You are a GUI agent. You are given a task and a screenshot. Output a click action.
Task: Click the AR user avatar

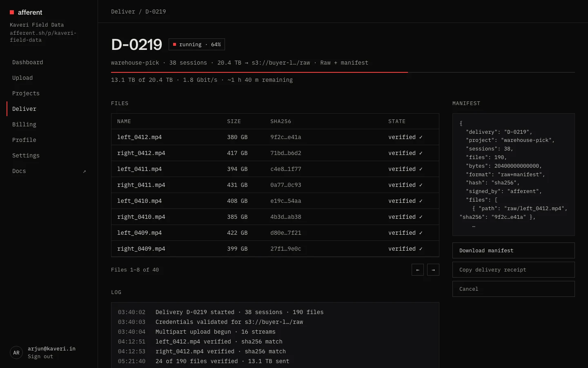tap(16, 352)
